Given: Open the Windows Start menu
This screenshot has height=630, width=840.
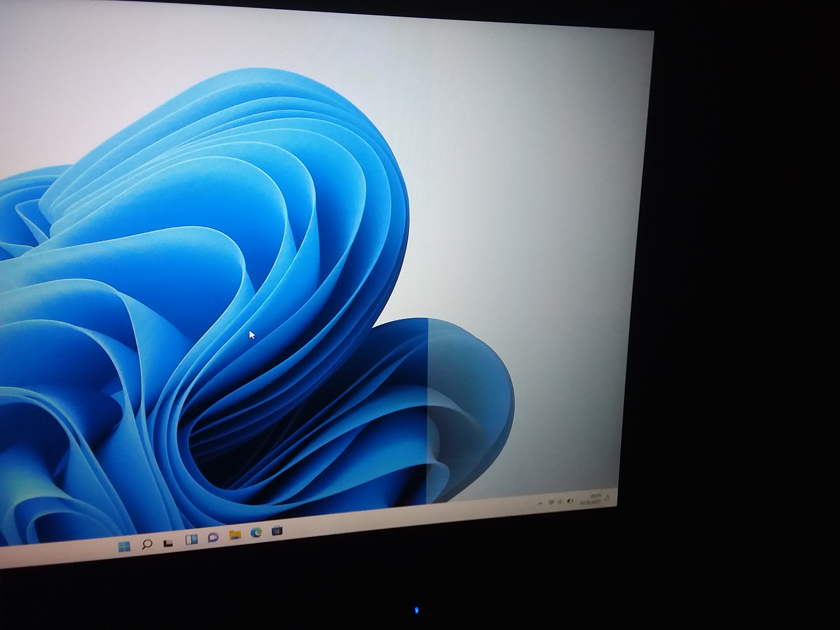Looking at the screenshot, I should point(124,546).
